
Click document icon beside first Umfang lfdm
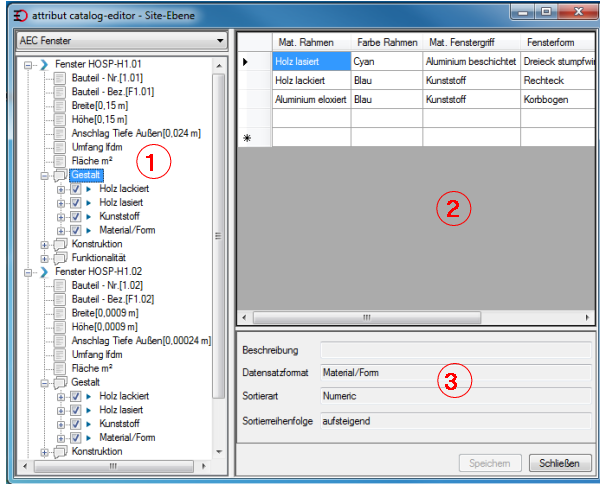[x=60, y=147]
